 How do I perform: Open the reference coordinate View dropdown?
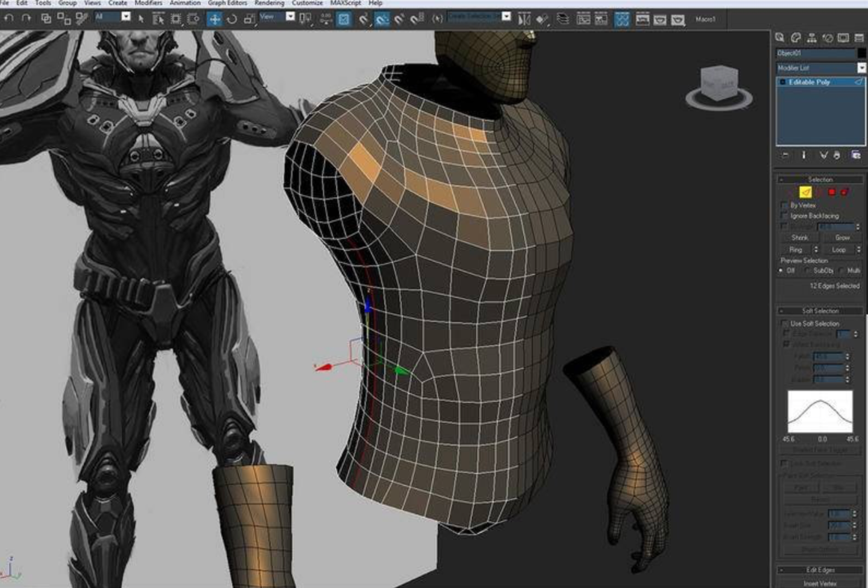pos(290,16)
